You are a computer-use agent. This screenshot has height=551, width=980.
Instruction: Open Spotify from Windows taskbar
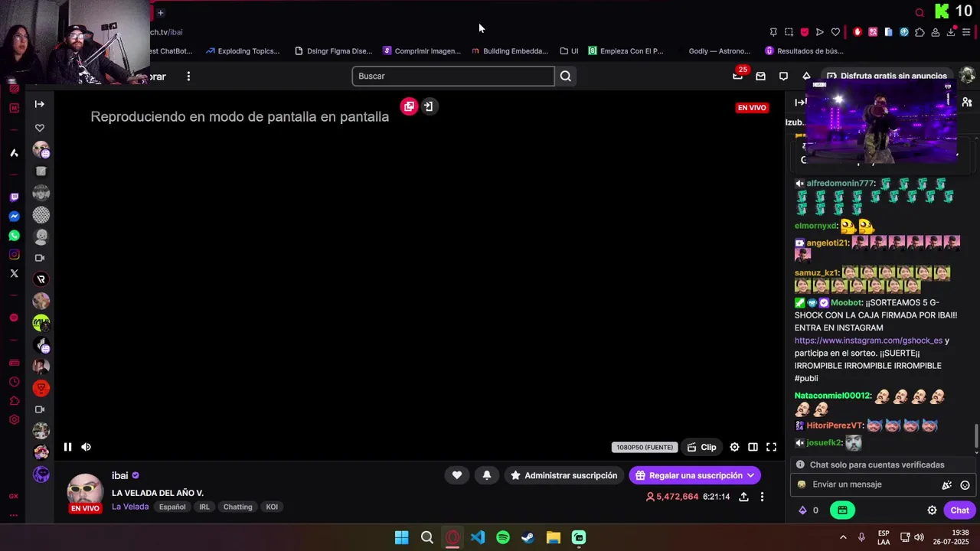pos(502,537)
